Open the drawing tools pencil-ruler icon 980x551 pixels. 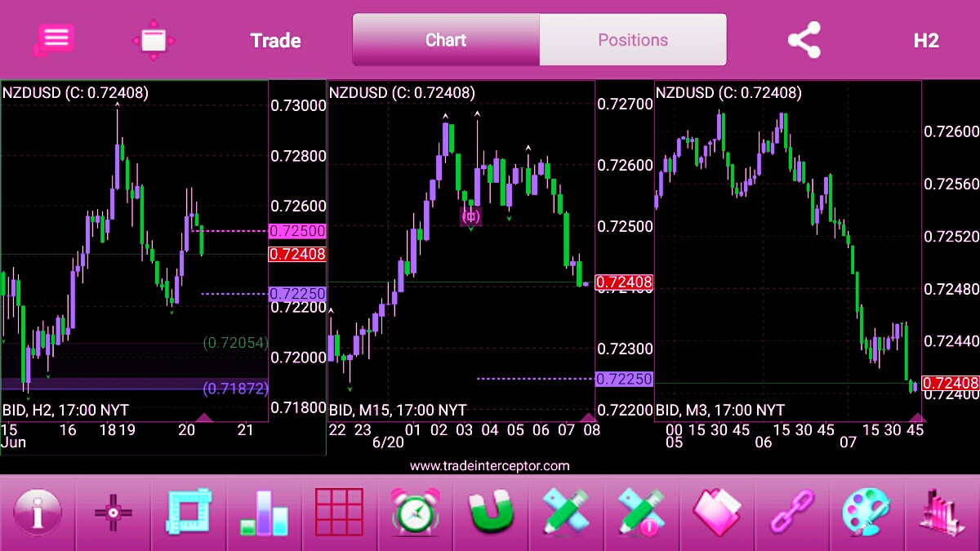click(566, 513)
